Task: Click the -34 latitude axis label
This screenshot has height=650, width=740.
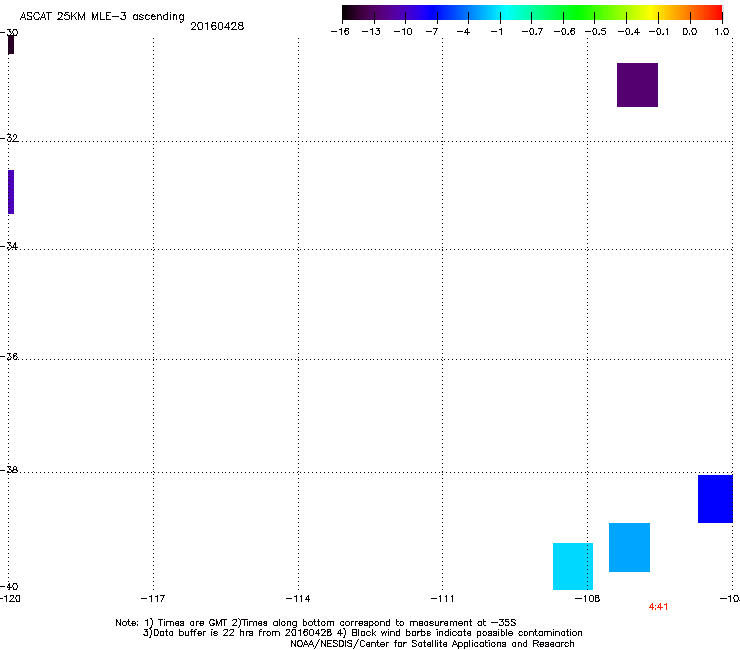Action: pos(9,246)
